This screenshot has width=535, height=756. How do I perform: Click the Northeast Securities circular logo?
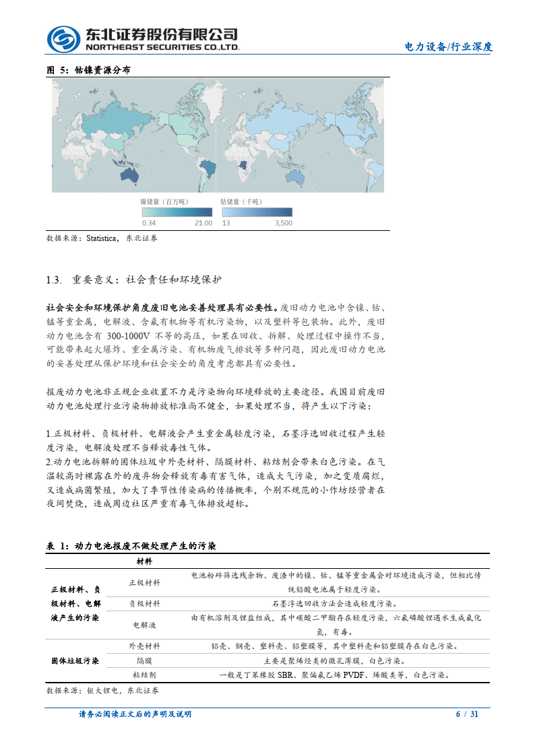pyautogui.click(x=64, y=39)
